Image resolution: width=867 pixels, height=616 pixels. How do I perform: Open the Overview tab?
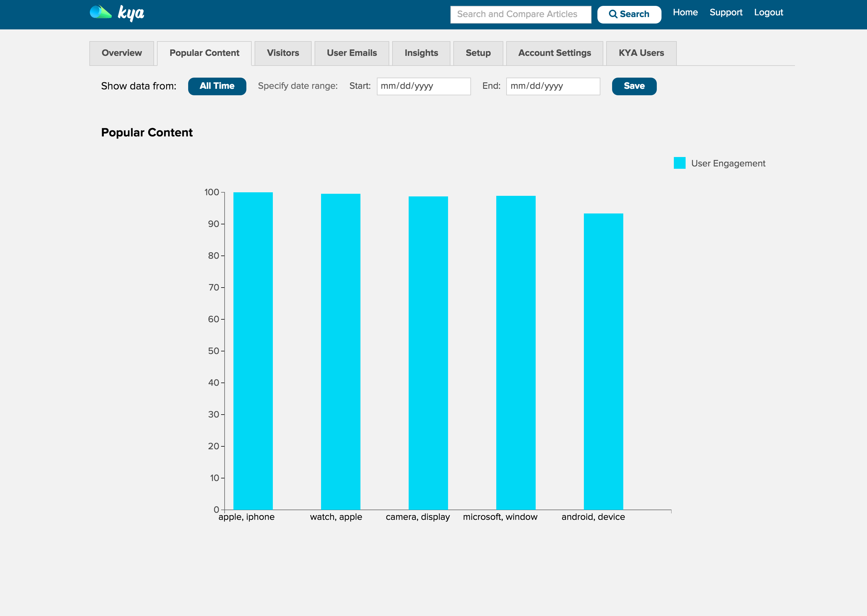(x=122, y=53)
